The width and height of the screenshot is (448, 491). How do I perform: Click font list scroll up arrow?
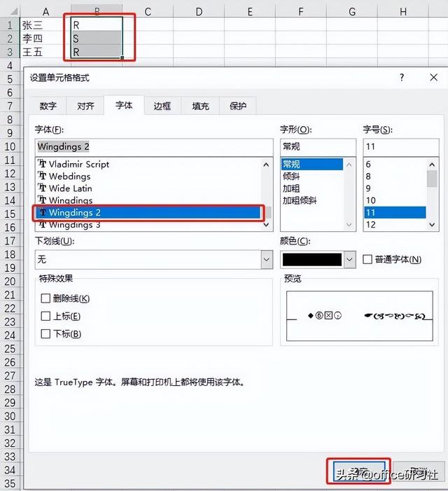(x=266, y=165)
